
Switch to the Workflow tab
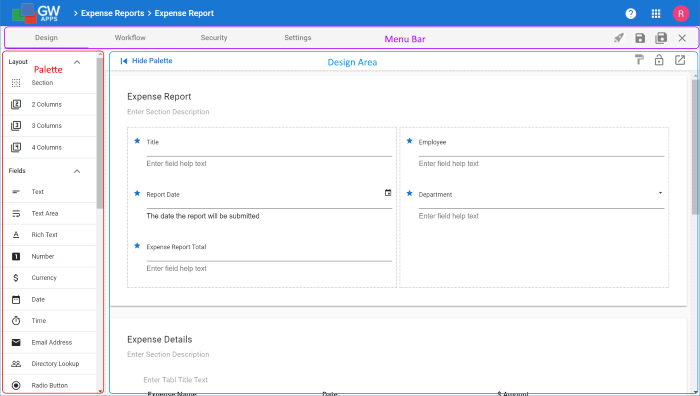[x=130, y=38]
